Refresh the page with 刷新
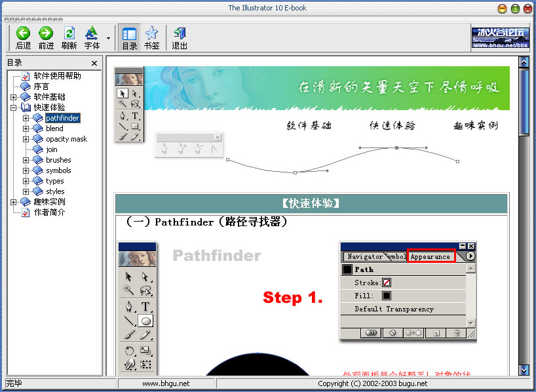Image resolution: width=536 pixels, height=392 pixels. click(x=69, y=38)
